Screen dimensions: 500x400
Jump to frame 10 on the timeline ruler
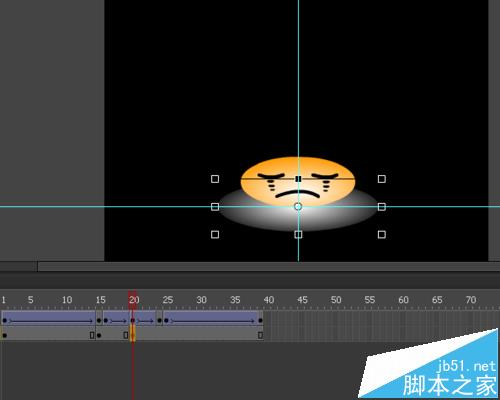point(67,299)
